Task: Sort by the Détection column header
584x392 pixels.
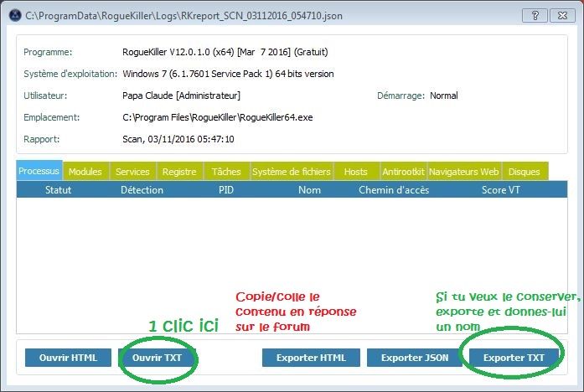Action: point(142,190)
